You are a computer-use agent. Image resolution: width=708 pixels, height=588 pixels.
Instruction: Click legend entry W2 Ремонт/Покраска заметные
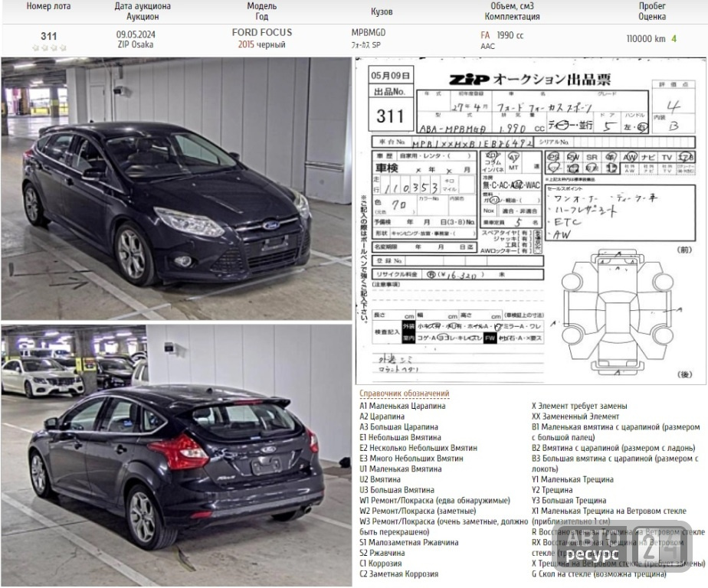click(x=418, y=511)
